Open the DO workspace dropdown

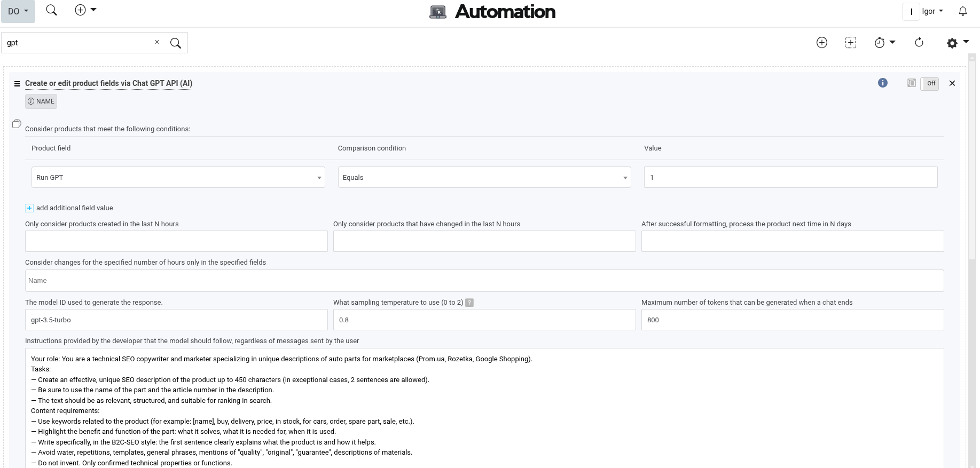[x=18, y=11]
